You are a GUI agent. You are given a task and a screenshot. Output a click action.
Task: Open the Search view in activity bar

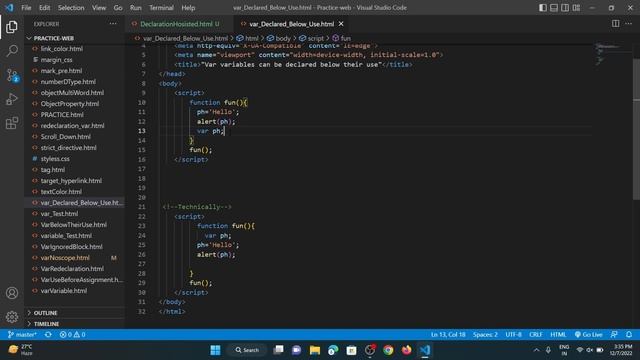click(x=12, y=51)
